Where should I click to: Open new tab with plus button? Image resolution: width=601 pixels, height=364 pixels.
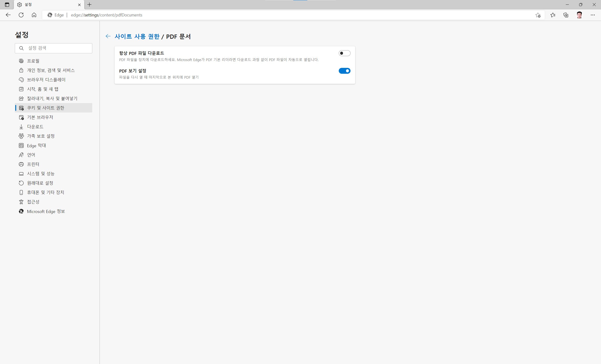pos(89,5)
